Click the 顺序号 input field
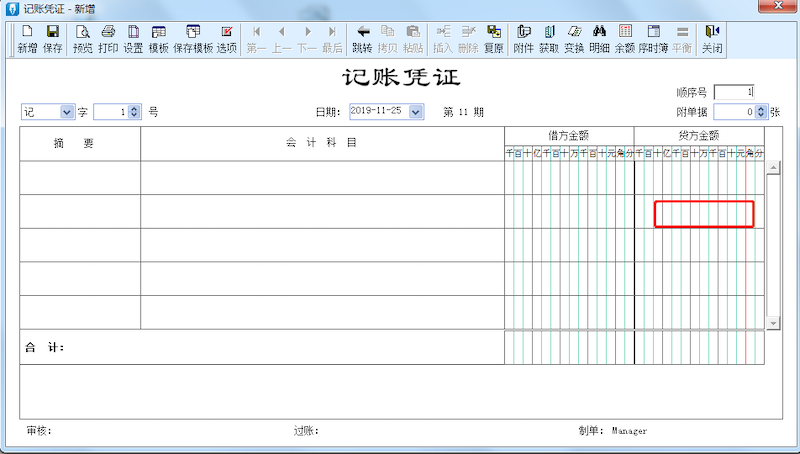 tap(734, 92)
